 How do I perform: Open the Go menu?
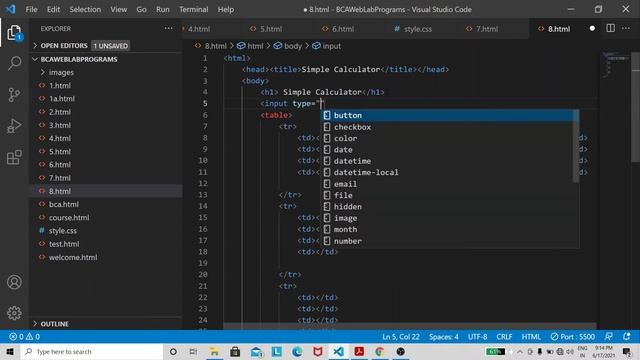(x=141, y=9)
